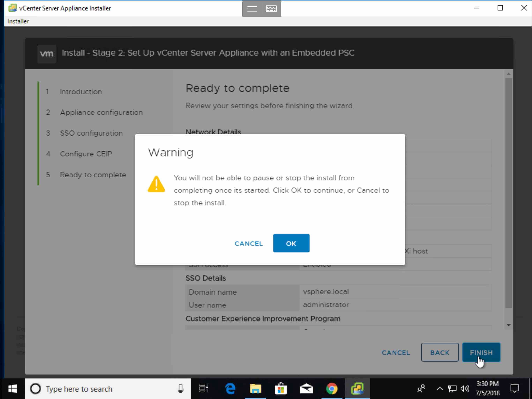Click the 'Customer Experience Improvement Program' heading
Screen dimensions: 532x399
[x=263, y=319]
